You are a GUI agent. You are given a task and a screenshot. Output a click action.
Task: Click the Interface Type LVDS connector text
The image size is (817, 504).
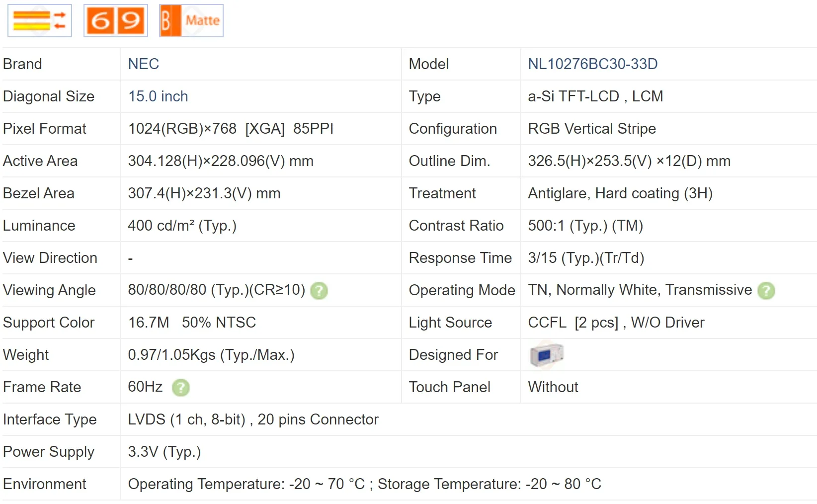point(253,420)
